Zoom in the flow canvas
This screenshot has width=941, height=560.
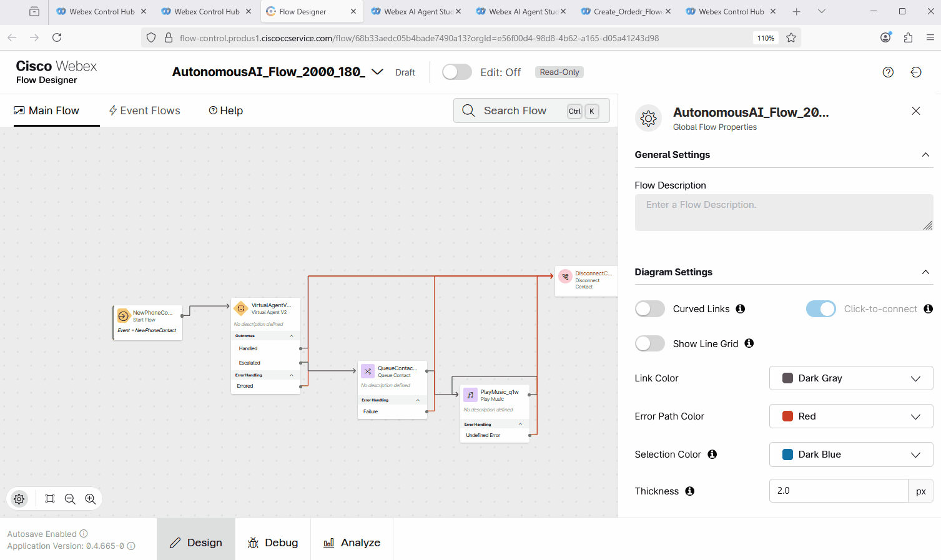pos(91,499)
